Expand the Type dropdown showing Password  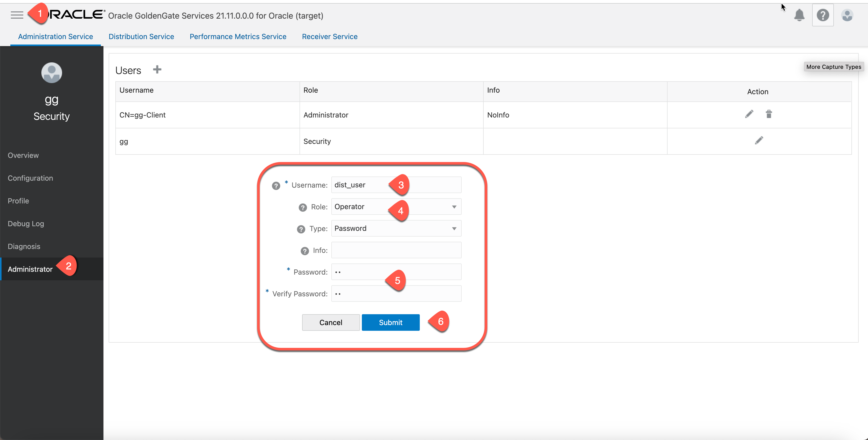click(x=454, y=229)
